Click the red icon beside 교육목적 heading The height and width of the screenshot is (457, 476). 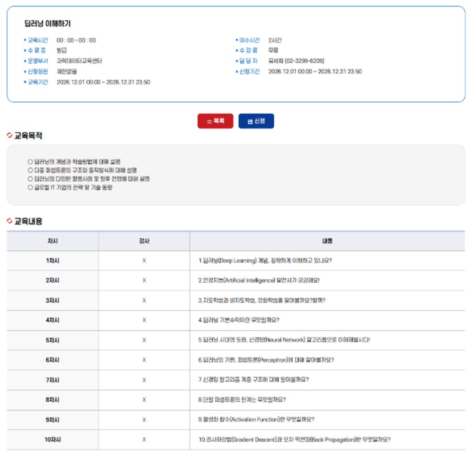[10, 136]
